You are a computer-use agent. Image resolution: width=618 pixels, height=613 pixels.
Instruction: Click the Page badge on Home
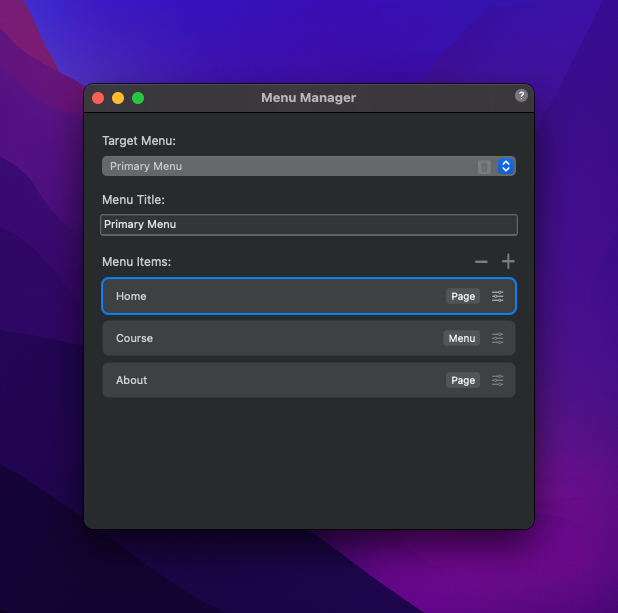coord(463,297)
